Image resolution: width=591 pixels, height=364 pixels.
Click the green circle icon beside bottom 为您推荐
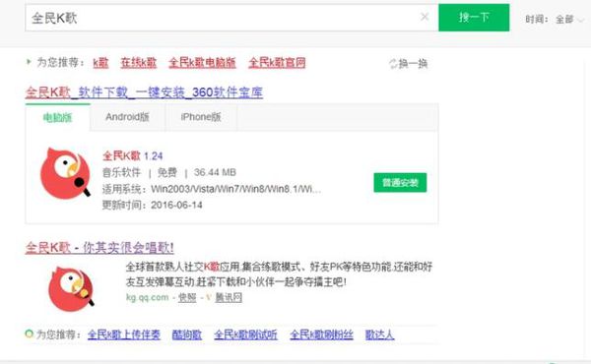pyautogui.click(x=29, y=334)
